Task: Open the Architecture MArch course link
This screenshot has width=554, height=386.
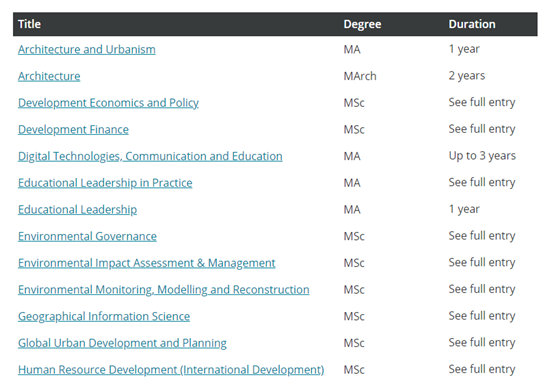Action: click(x=49, y=76)
